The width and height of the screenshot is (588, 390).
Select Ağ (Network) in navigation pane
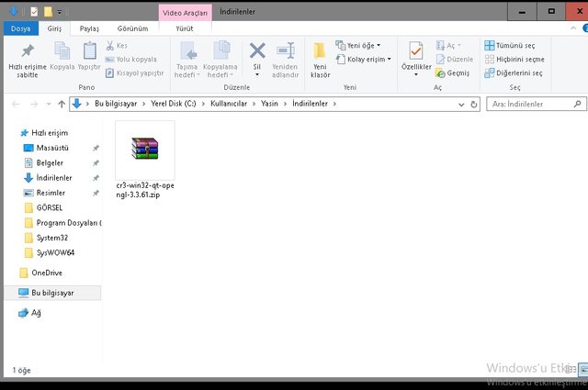pos(29,312)
